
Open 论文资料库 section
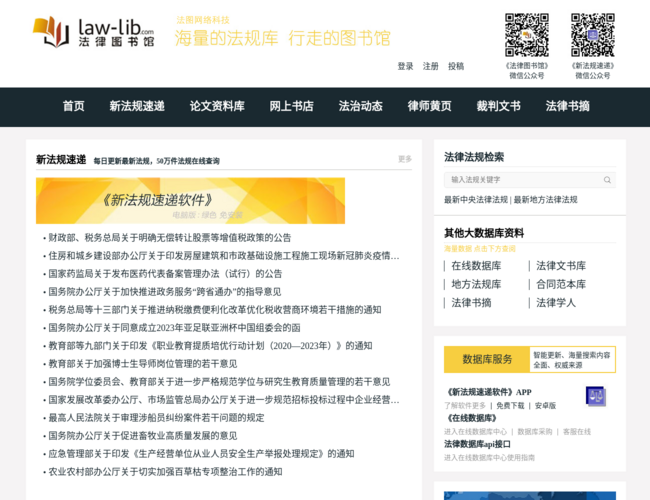(x=217, y=106)
